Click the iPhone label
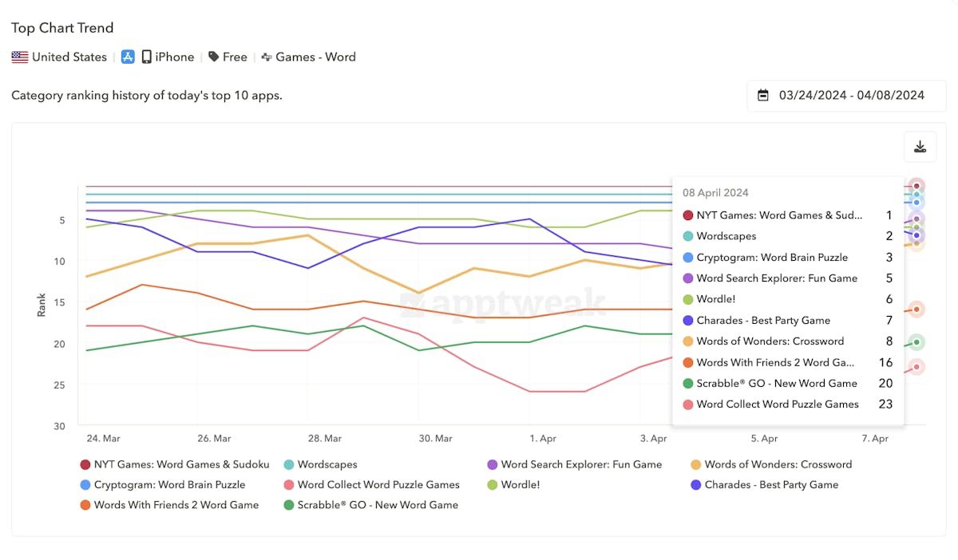958x560 pixels. coord(175,57)
